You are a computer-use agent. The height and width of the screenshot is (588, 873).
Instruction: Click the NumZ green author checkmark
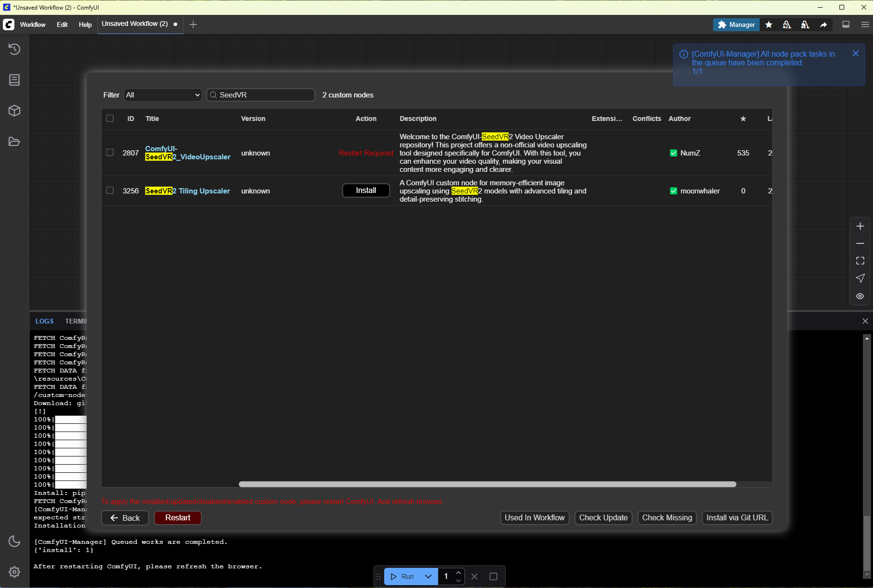click(674, 153)
